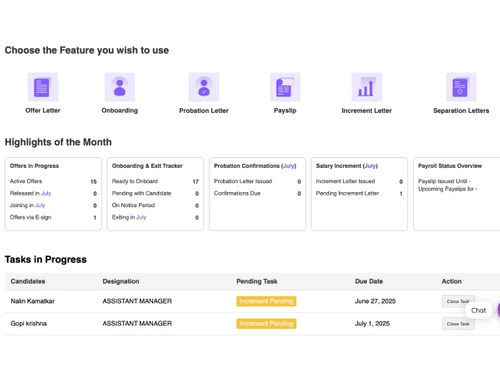The height and width of the screenshot is (375, 500).
Task: Select the Payroll Status Overview card title
Action: pos(450,166)
